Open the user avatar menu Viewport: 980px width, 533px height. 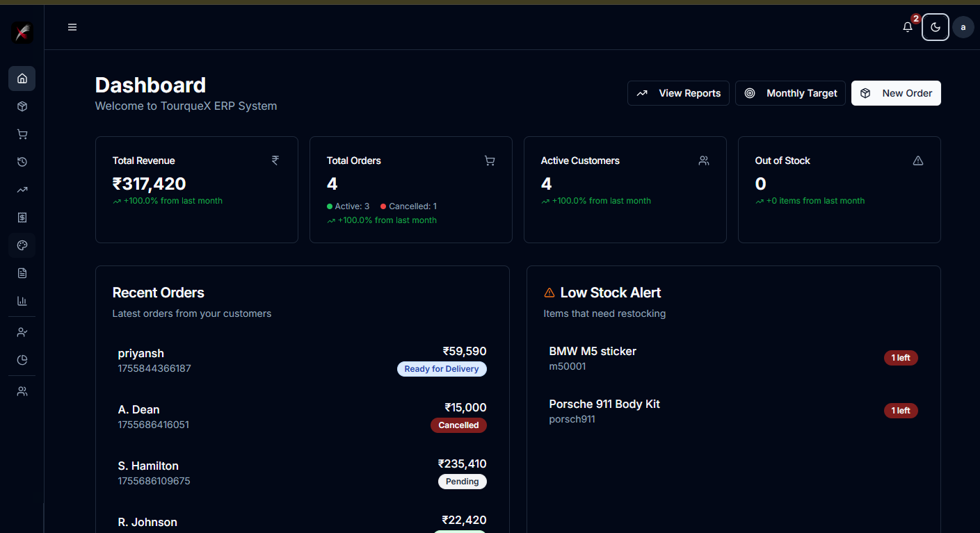pos(963,27)
